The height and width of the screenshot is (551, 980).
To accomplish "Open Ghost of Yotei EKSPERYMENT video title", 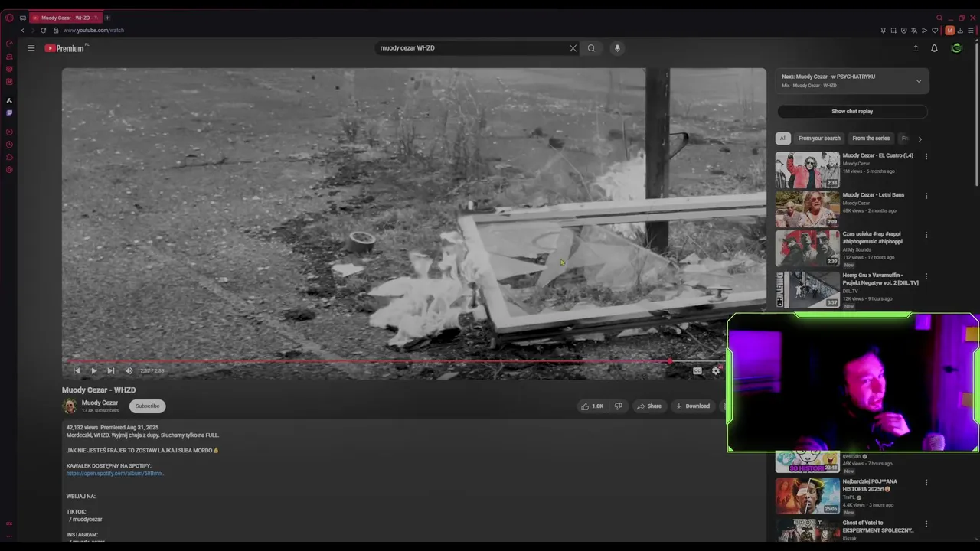I will [x=878, y=527].
